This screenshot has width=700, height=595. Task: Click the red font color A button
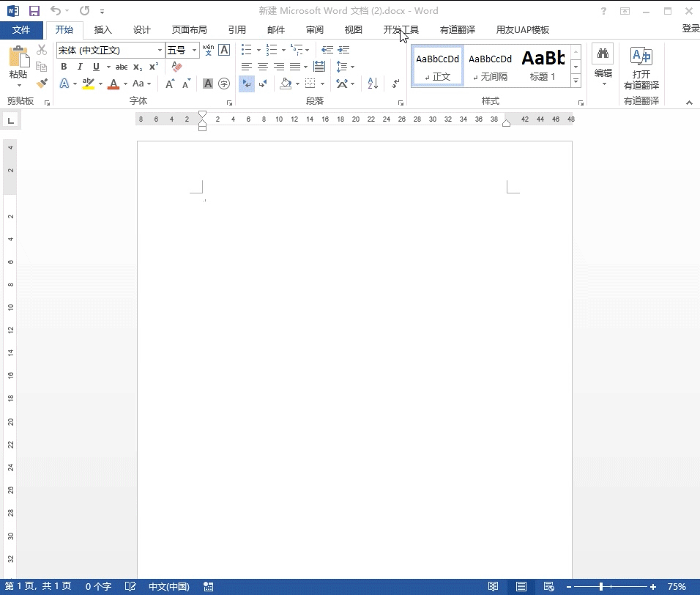pyautogui.click(x=113, y=84)
